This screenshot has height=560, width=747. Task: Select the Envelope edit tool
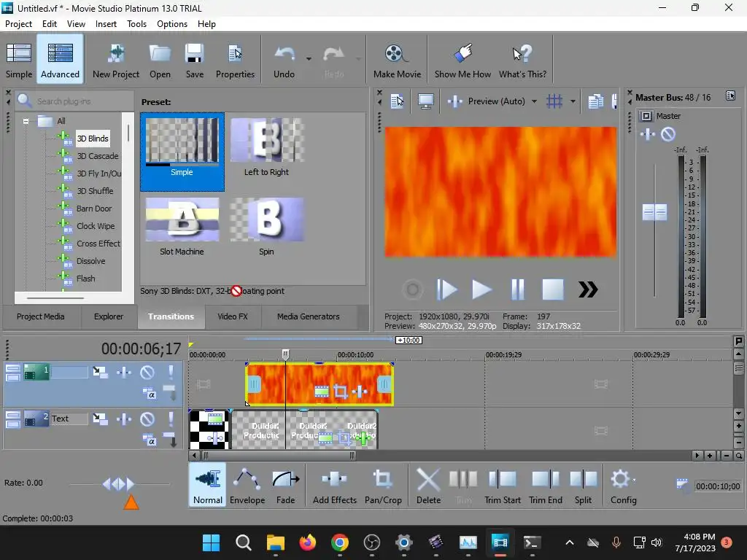[247, 486]
